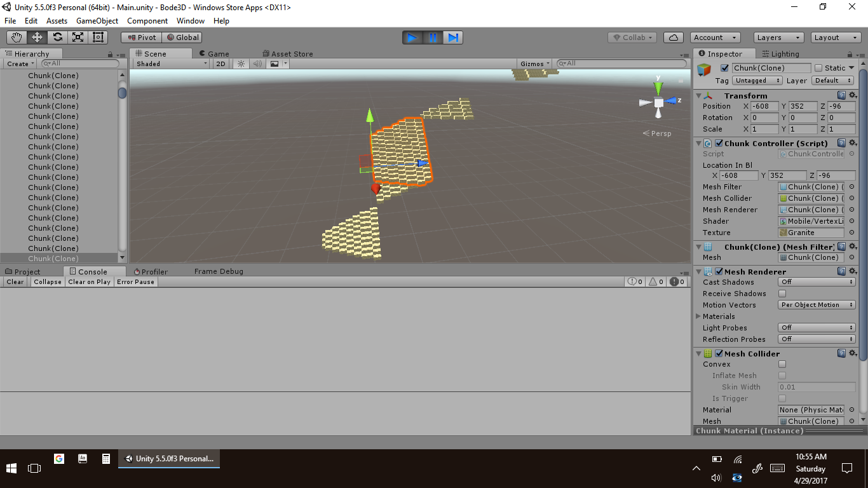Click the Clear console button

click(x=15, y=282)
